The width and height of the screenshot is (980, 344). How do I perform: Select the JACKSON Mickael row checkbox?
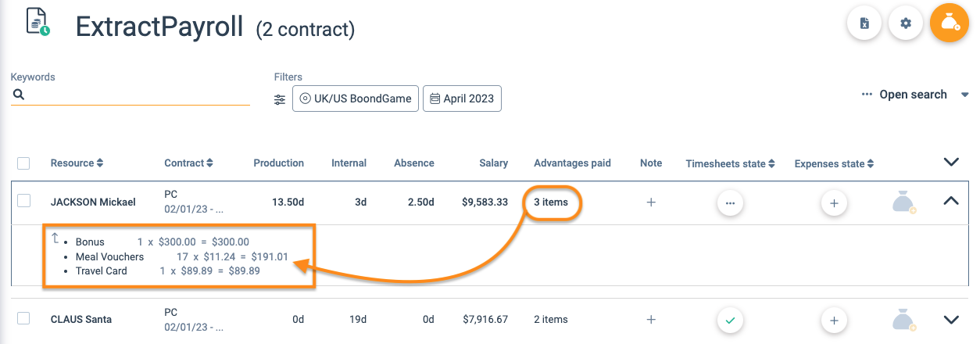coord(23,201)
